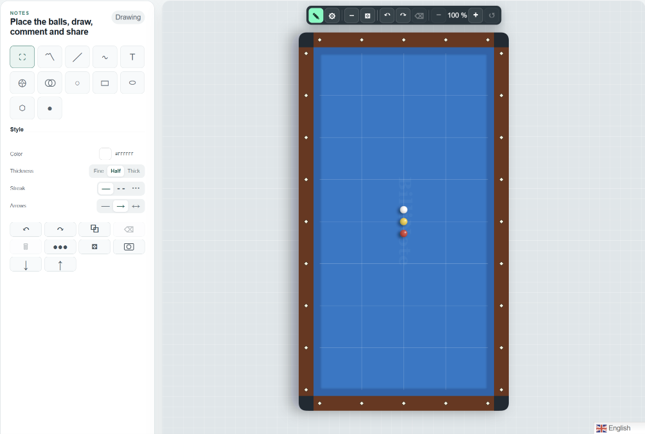
Task: Click the Drawing mode badge
Action: [128, 17]
